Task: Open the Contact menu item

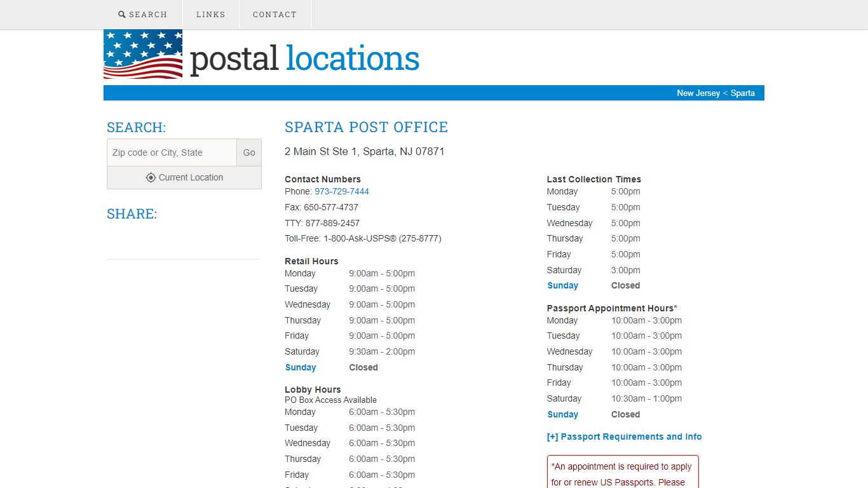Action: 275,14
